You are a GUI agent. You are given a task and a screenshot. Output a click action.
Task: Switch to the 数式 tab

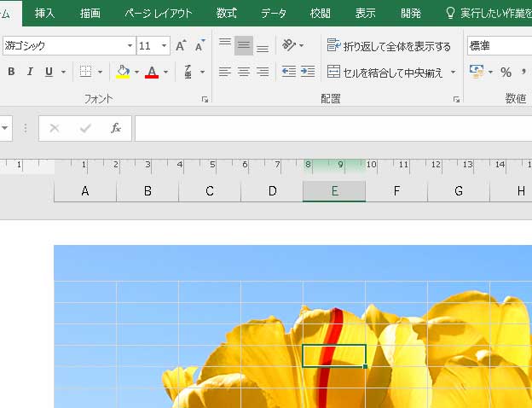coord(226,13)
